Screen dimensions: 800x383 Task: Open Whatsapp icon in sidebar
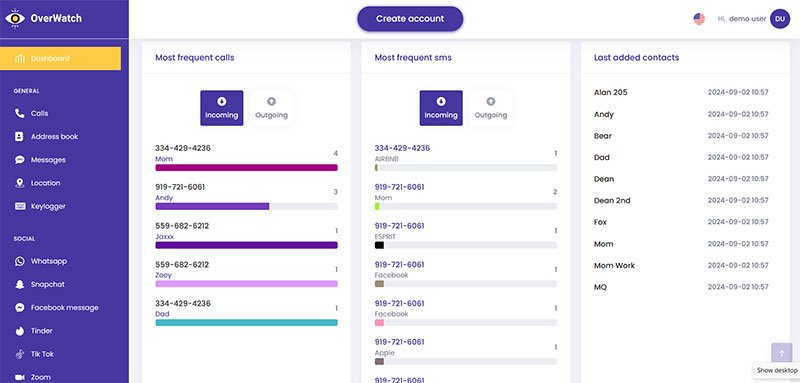pyautogui.click(x=20, y=261)
